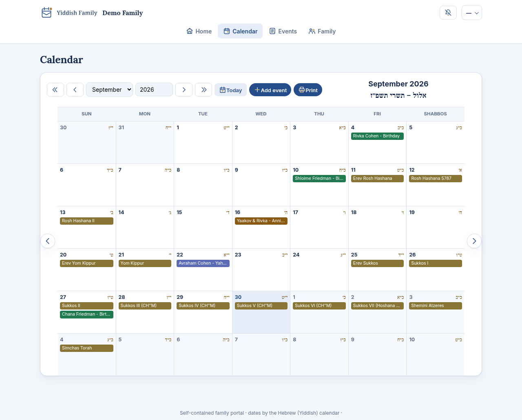Viewport: 522px width, 420px height.
Task: Open the Events tab
Action: click(x=283, y=31)
